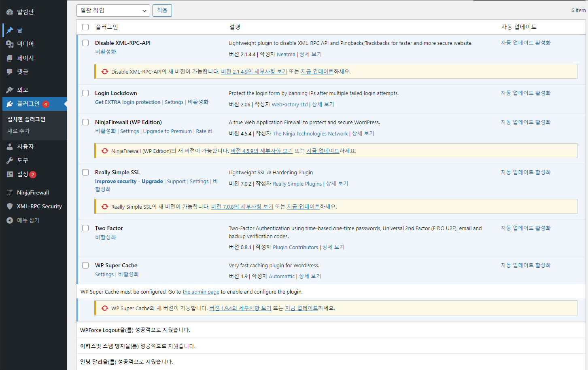Image resolution: width=588 pixels, height=370 pixels.
Task: Enable auto-update for Two Factor
Action: pyautogui.click(x=526, y=228)
